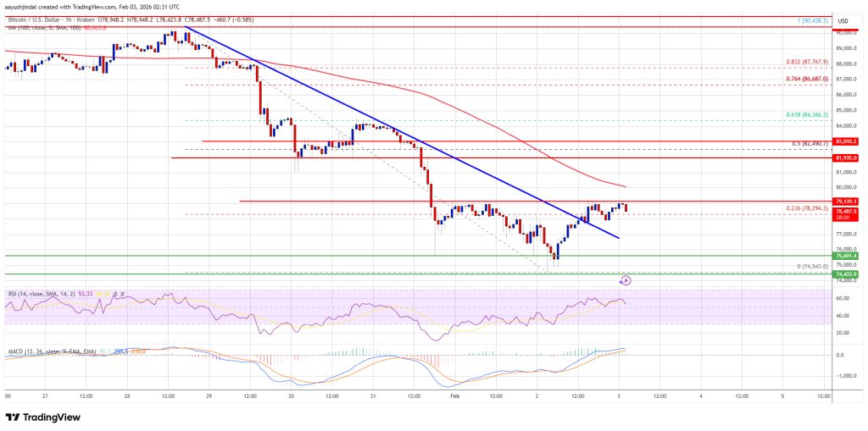Open the USD currency selector on price axis
This screenshot has height=431, width=868.
pos(843,21)
